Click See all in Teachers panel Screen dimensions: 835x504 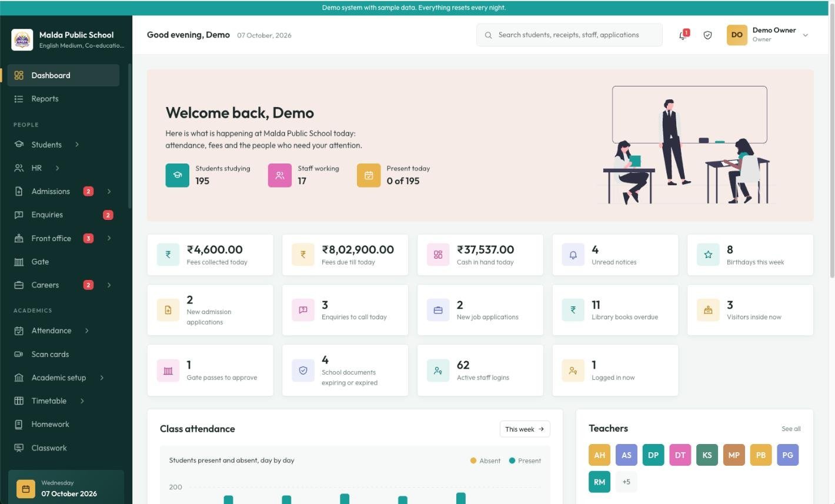click(791, 429)
